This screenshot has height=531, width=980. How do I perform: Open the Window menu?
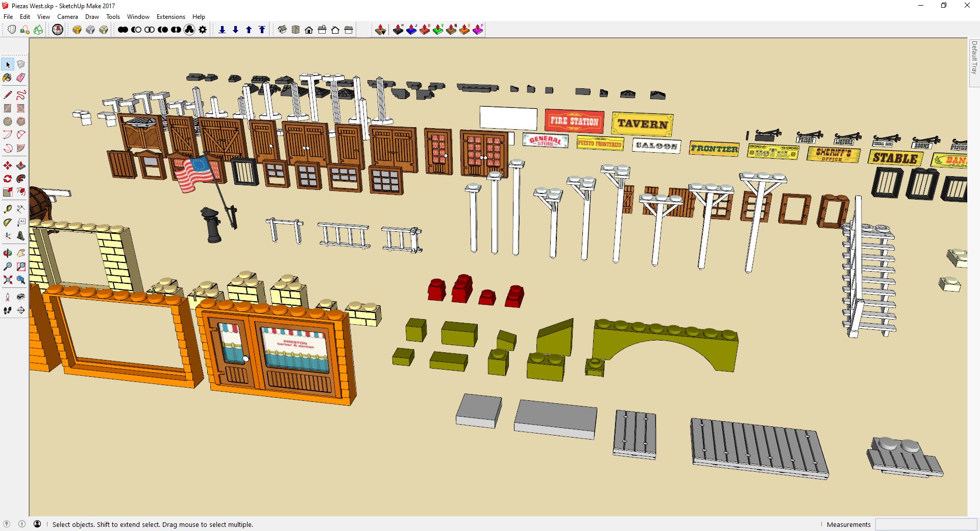(x=138, y=17)
